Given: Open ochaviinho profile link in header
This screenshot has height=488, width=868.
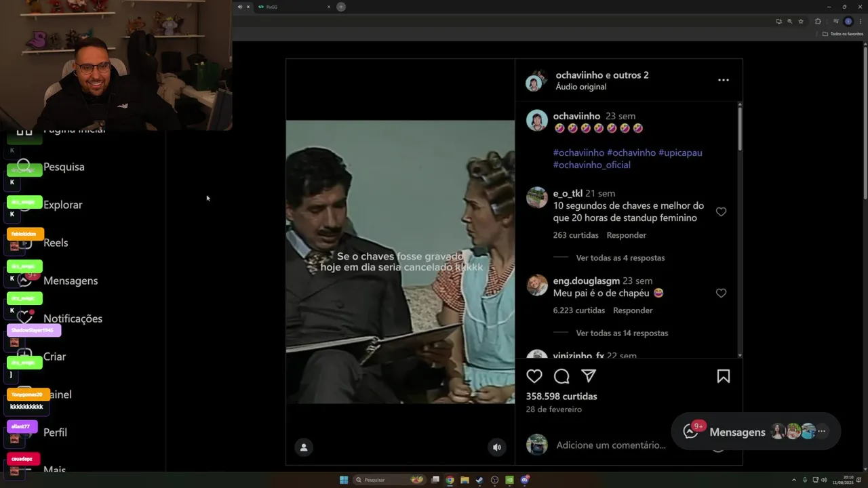Looking at the screenshot, I should [x=579, y=75].
